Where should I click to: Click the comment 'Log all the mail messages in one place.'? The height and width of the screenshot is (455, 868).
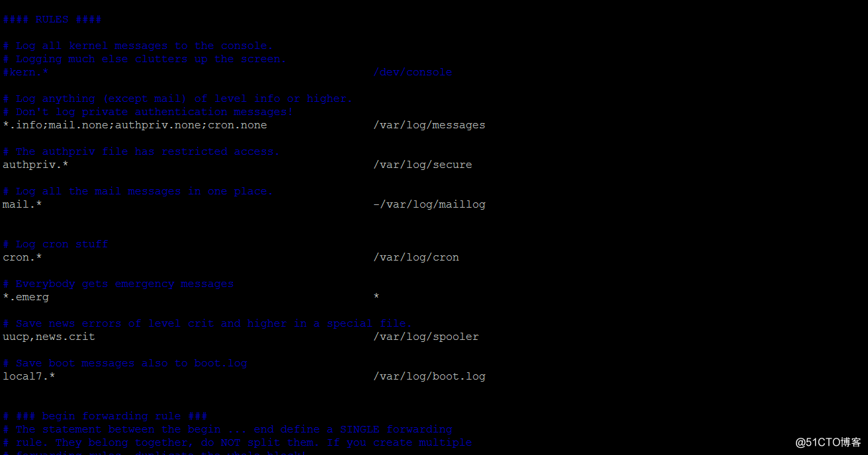coord(144,191)
